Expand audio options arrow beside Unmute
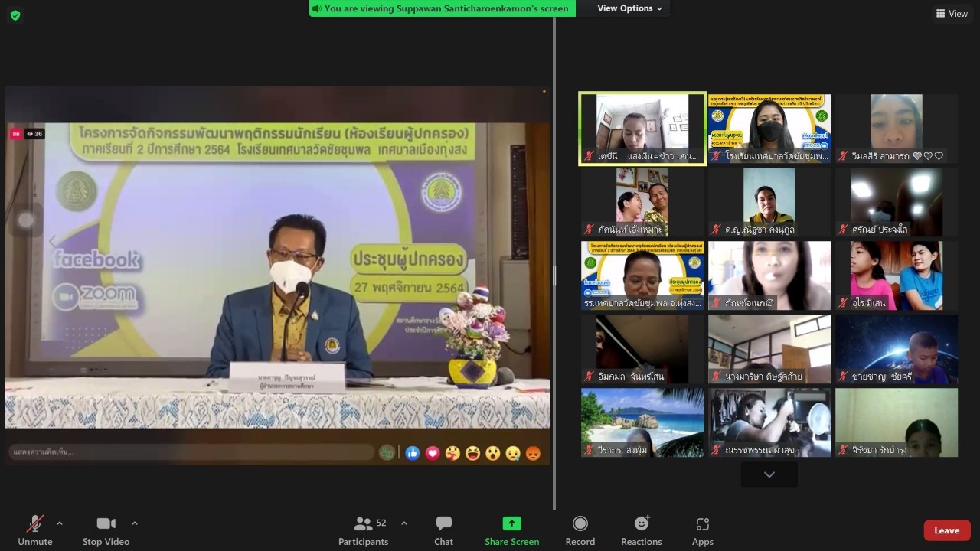The width and height of the screenshot is (980, 551). 60,523
